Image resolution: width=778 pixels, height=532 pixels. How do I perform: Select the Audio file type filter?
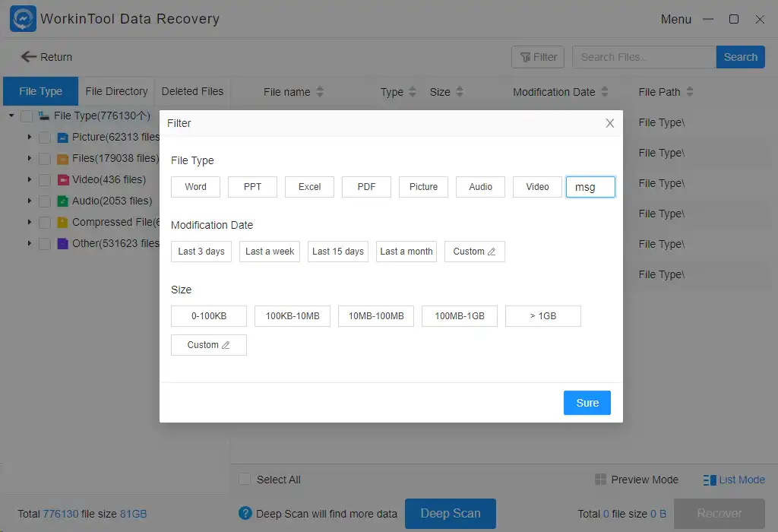pyautogui.click(x=480, y=187)
